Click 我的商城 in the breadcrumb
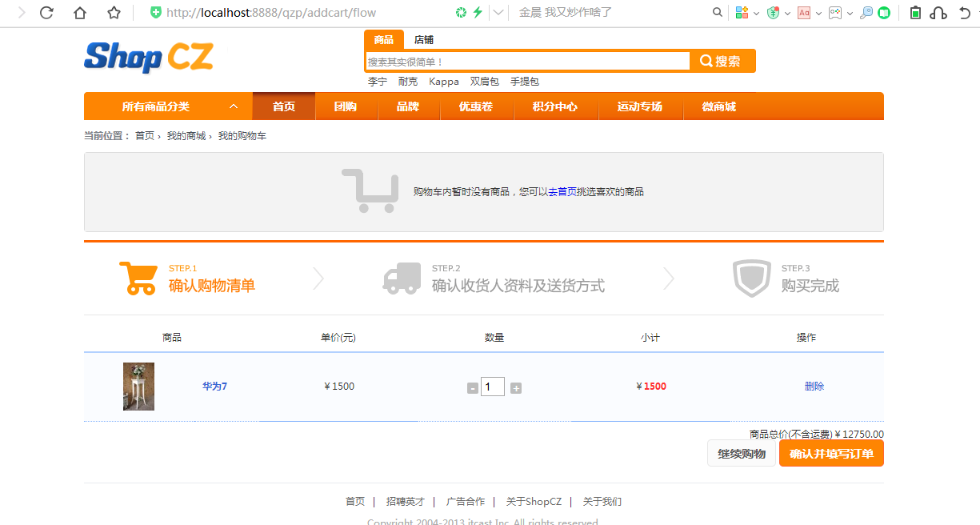 pyautogui.click(x=186, y=136)
